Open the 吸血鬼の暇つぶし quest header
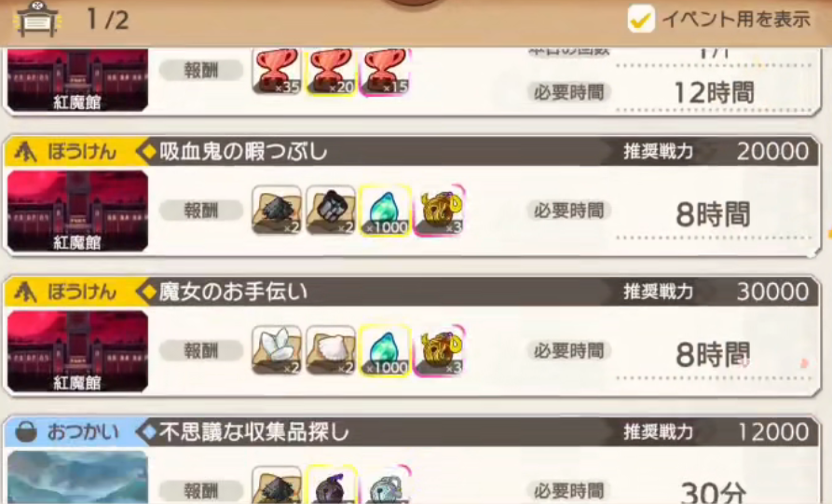Screen dimensions: 832x504 pyautogui.click(x=412, y=152)
